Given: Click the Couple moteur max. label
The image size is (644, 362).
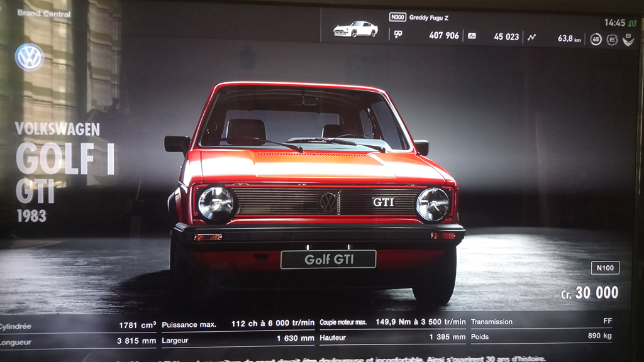Looking at the screenshot, I should point(343,322).
